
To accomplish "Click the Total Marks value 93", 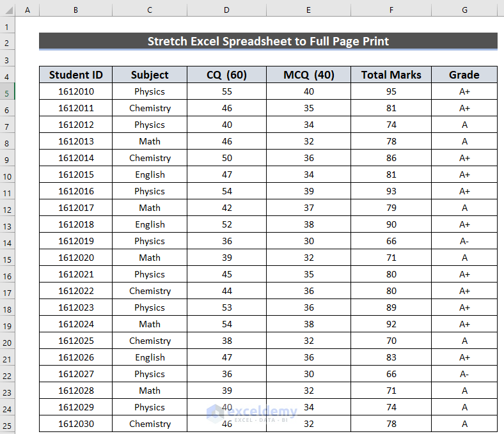I will (391, 191).
